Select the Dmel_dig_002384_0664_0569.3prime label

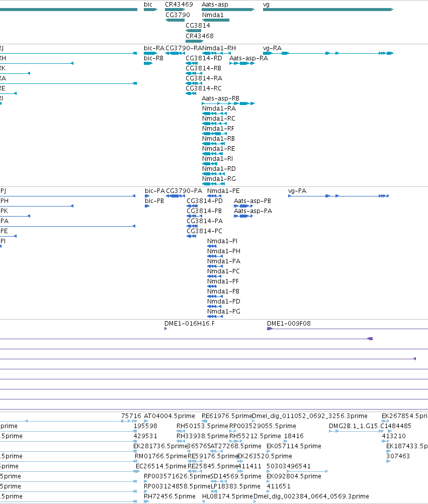311,496
